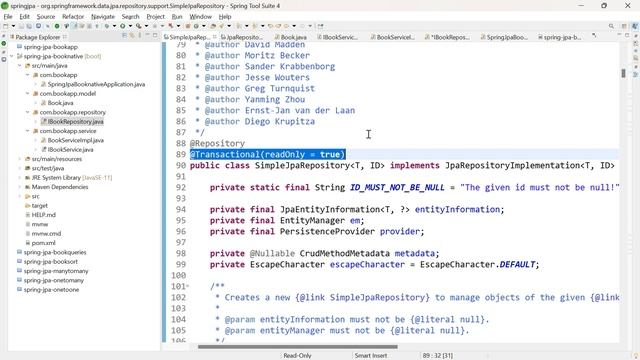This screenshot has width=640, height=360.
Task: Fold the Javadoc comment at line 101
Action: [187, 286]
